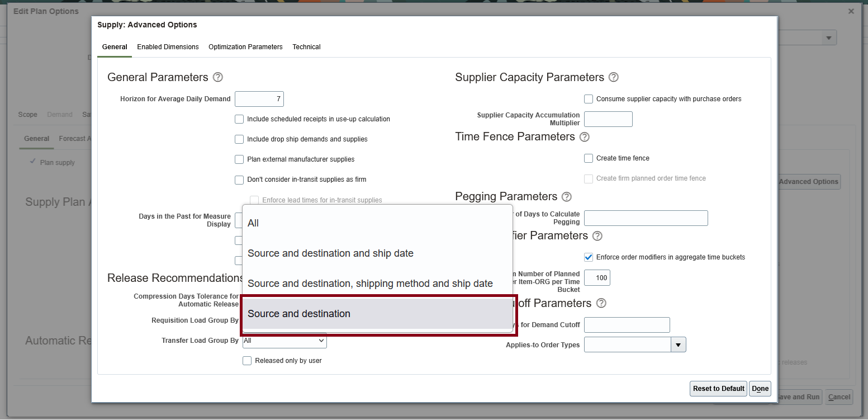Open help for Supplier Capacity Parameters

tap(613, 77)
